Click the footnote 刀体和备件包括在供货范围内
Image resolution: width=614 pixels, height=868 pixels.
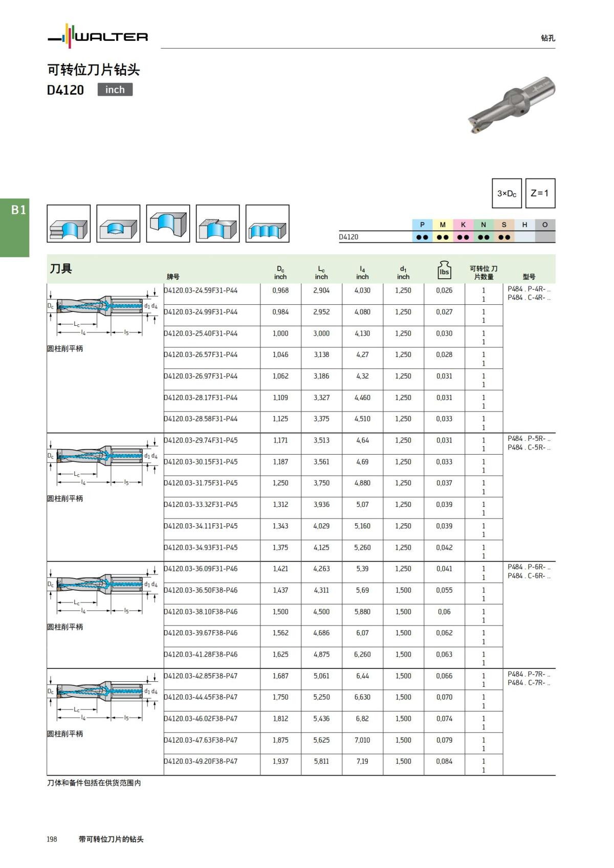(x=94, y=783)
